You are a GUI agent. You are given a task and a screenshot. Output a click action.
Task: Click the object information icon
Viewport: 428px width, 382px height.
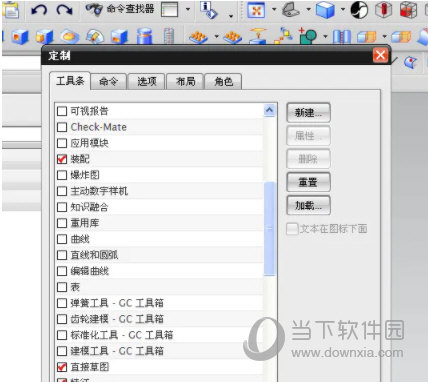209,9
